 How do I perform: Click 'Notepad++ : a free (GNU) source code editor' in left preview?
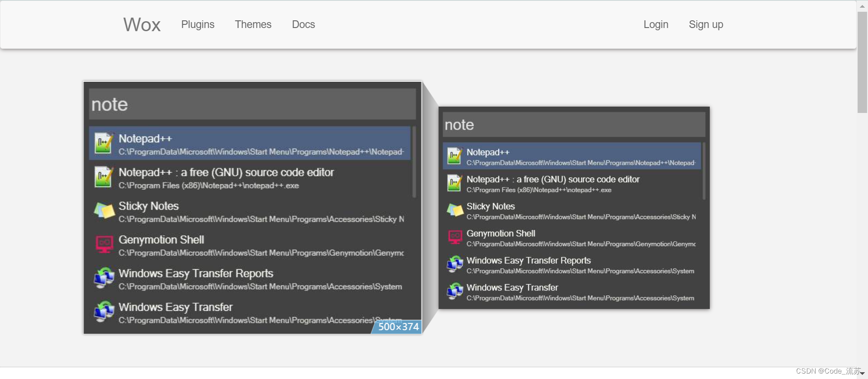[226, 173]
